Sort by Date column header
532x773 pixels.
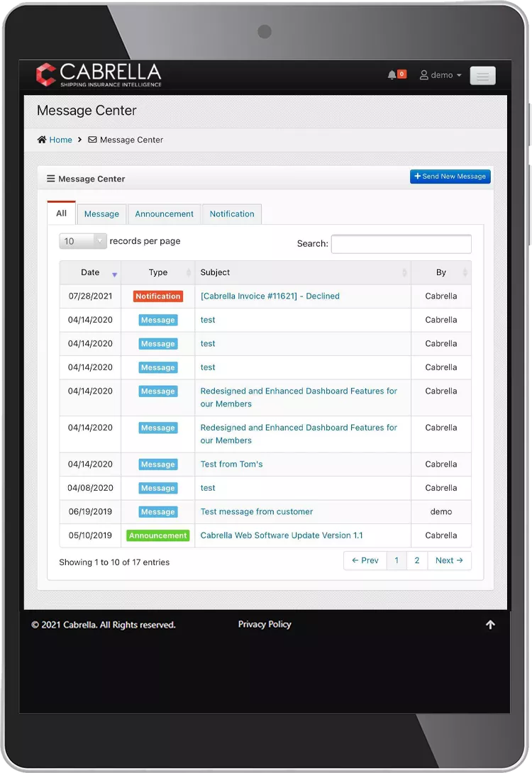90,272
